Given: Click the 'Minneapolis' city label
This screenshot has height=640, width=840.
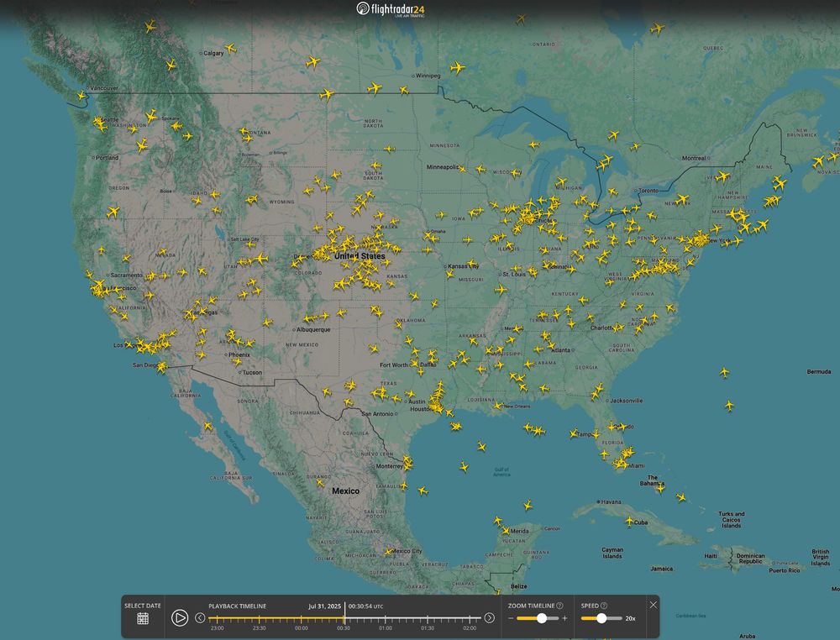Looking at the screenshot, I should pos(443,166).
